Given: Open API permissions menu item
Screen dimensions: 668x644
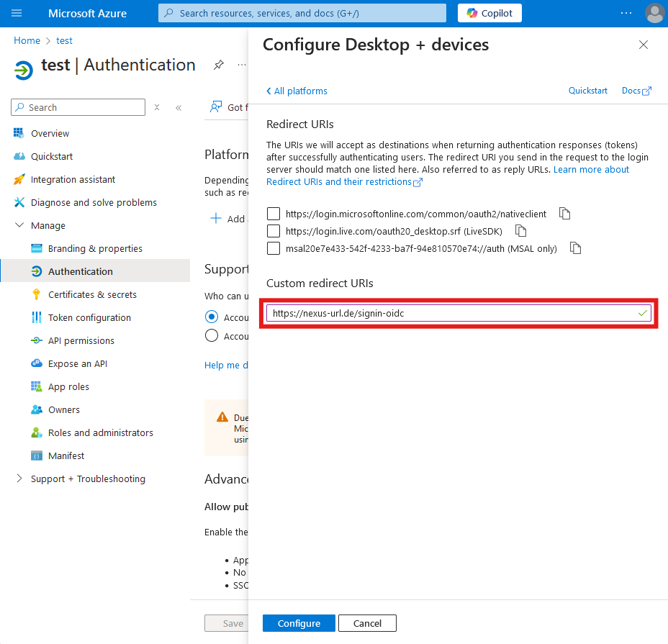Looking at the screenshot, I should point(81,340).
